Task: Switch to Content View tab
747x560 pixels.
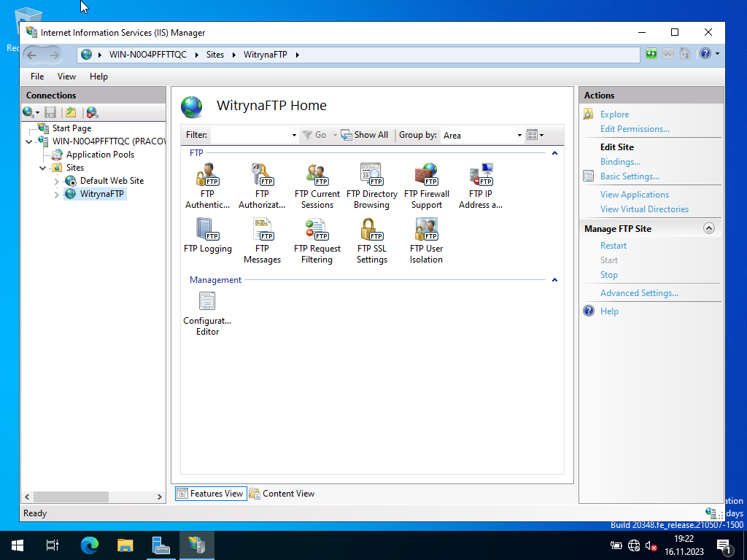Action: pos(282,494)
